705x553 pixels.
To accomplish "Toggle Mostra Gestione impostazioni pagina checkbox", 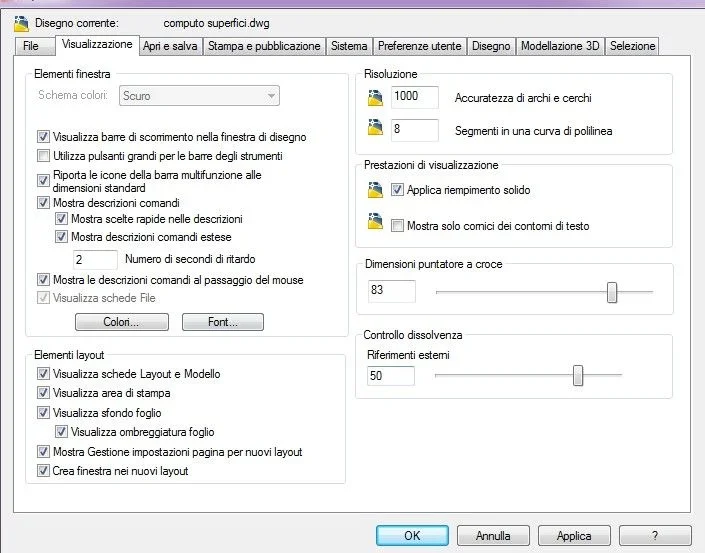I will click(43, 451).
